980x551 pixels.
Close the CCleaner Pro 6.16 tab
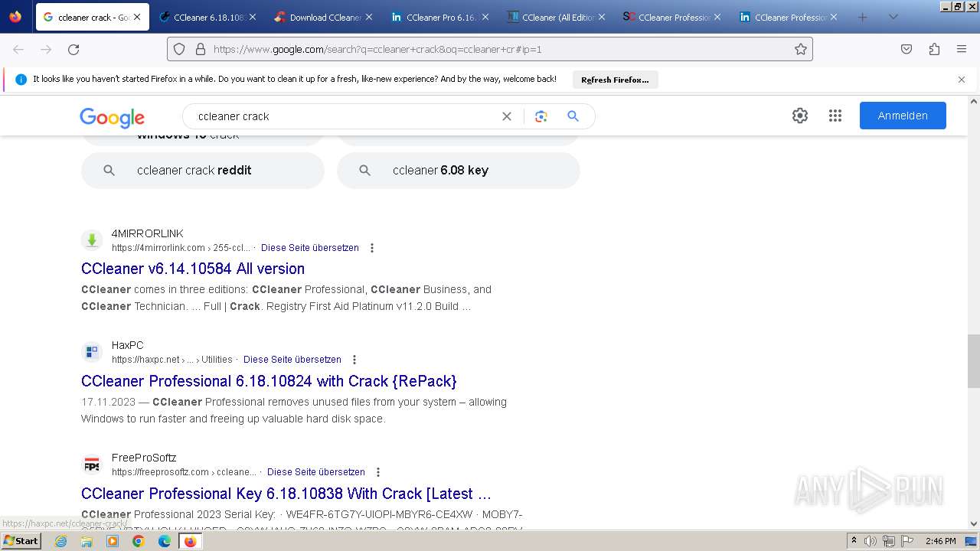[485, 17]
